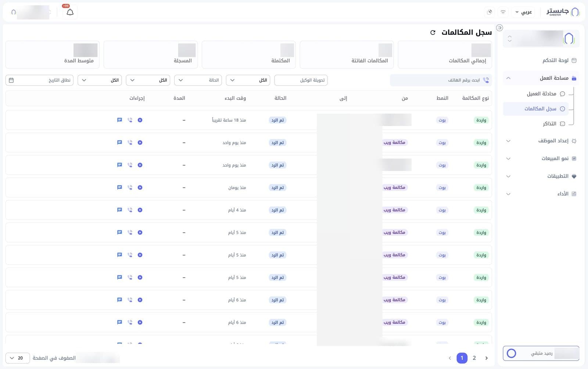Open التذاكر tickets menu item
This screenshot has height=369, width=588.
(x=535, y=124)
